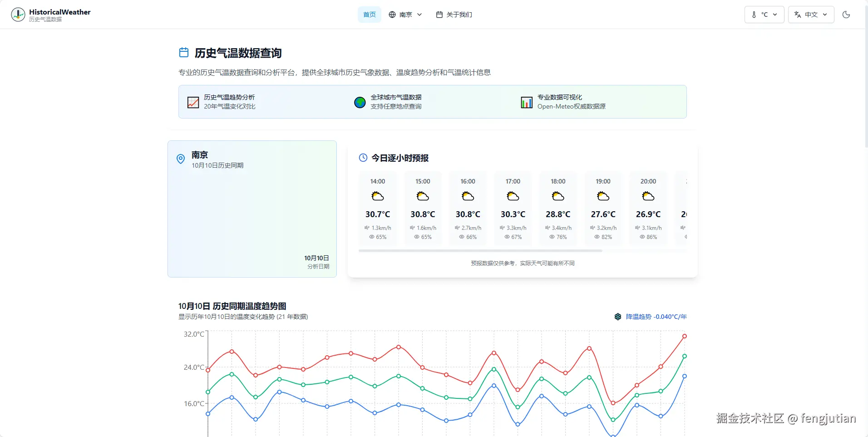The height and width of the screenshot is (437, 868).
Task: Click the globe icon next to 南京
Action: point(391,14)
